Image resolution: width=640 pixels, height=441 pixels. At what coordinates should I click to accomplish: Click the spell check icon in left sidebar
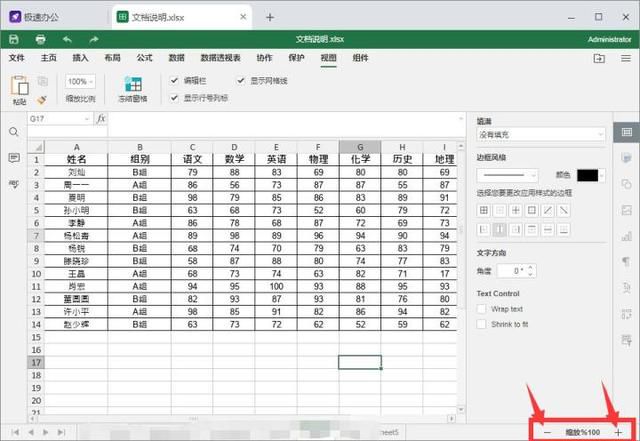point(13,184)
